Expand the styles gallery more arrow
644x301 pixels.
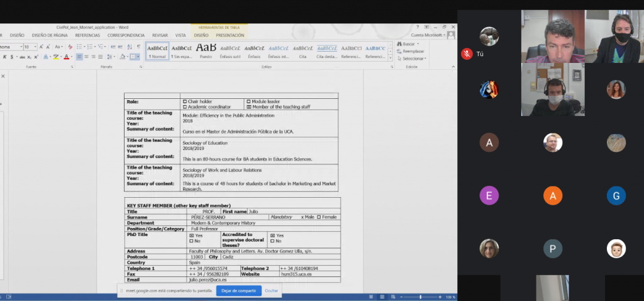point(389,59)
